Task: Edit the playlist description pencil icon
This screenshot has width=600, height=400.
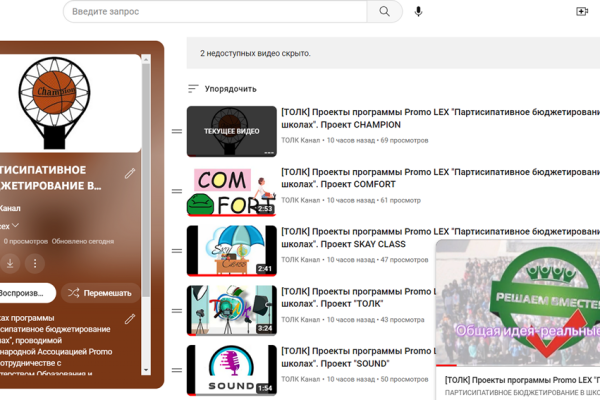Action: click(130, 319)
